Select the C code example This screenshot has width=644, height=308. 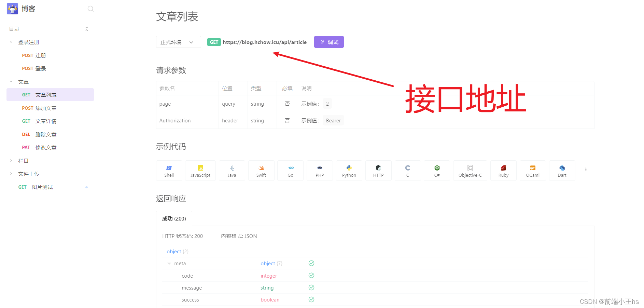click(408, 171)
